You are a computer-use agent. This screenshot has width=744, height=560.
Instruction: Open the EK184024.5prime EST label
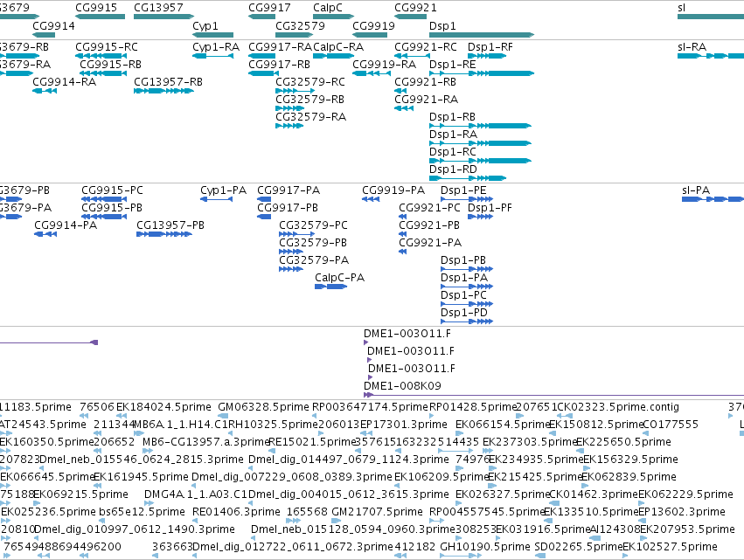[163, 407]
